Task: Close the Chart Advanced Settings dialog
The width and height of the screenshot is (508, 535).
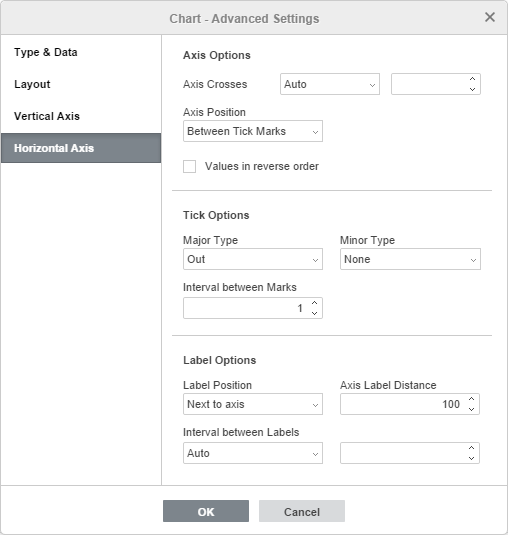Action: pos(490,17)
